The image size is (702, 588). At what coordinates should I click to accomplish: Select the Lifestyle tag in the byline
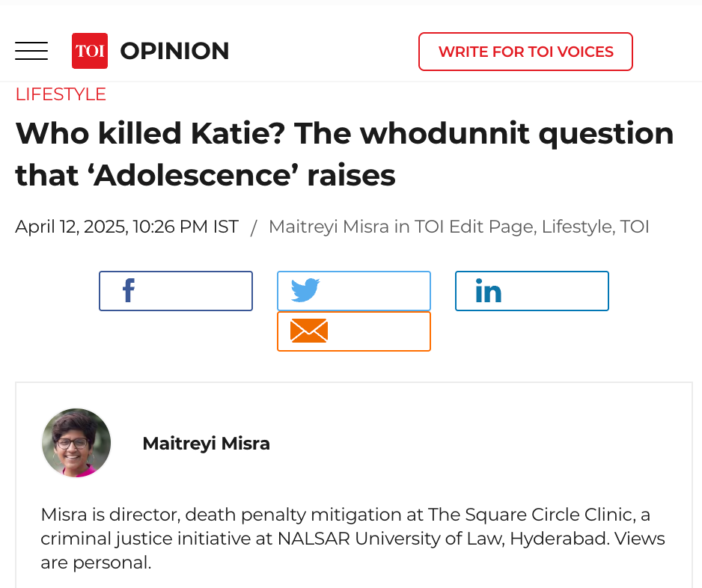tap(576, 227)
